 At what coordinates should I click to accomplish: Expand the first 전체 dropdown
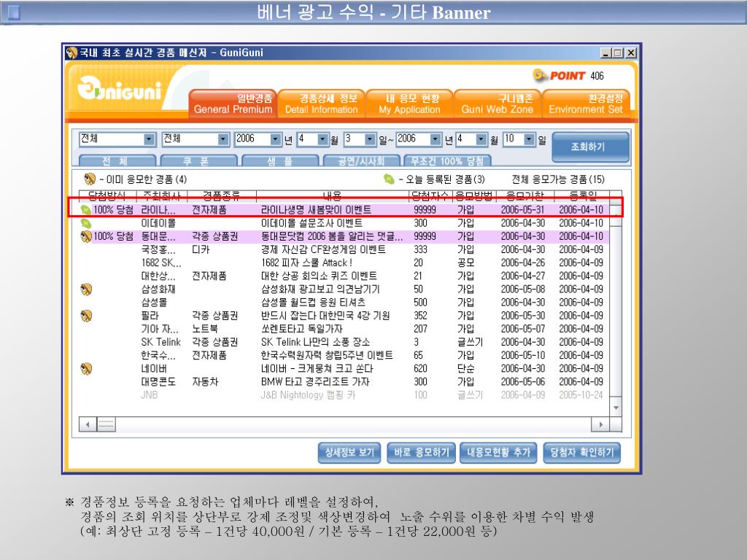tap(149, 139)
